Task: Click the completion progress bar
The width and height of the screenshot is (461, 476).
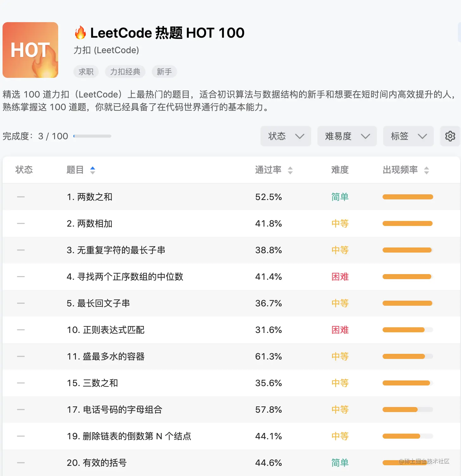Action: tap(92, 136)
